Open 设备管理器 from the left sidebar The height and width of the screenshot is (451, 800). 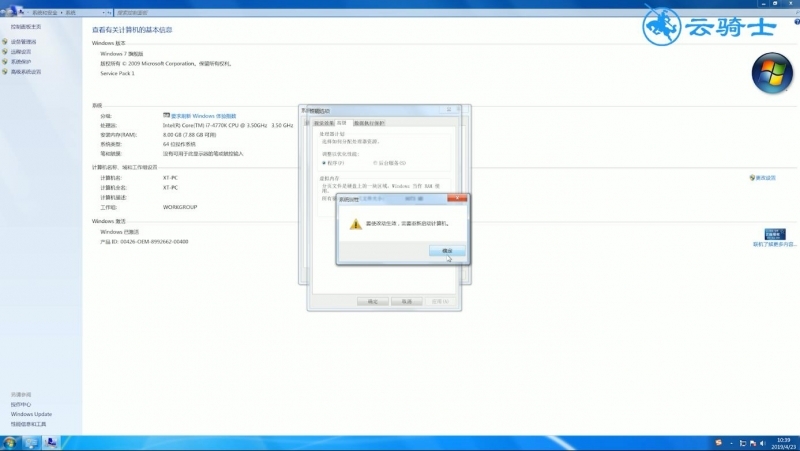coord(23,42)
